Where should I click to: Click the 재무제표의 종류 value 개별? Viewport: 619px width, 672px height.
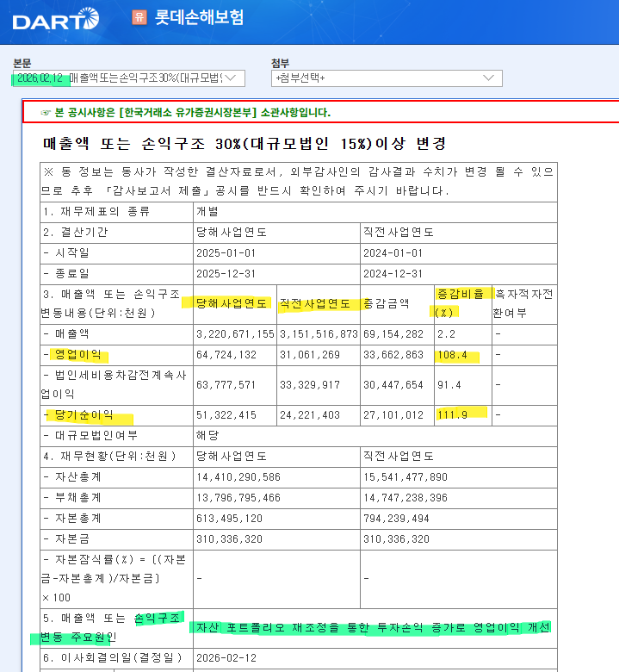click(x=207, y=212)
